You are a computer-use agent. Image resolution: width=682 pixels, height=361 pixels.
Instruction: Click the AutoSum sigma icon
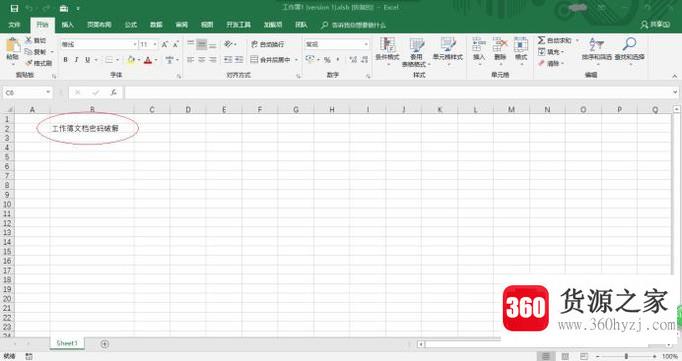click(x=542, y=40)
